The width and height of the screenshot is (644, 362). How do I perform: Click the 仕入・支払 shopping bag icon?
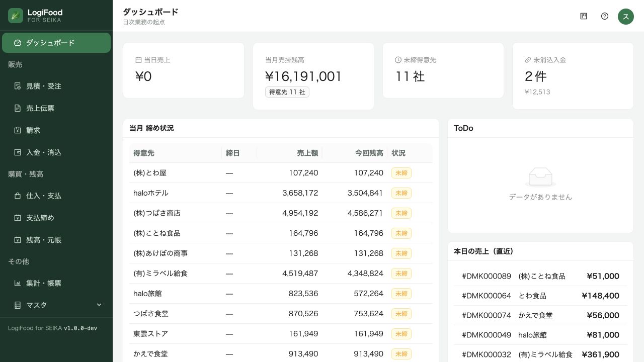coord(18,196)
